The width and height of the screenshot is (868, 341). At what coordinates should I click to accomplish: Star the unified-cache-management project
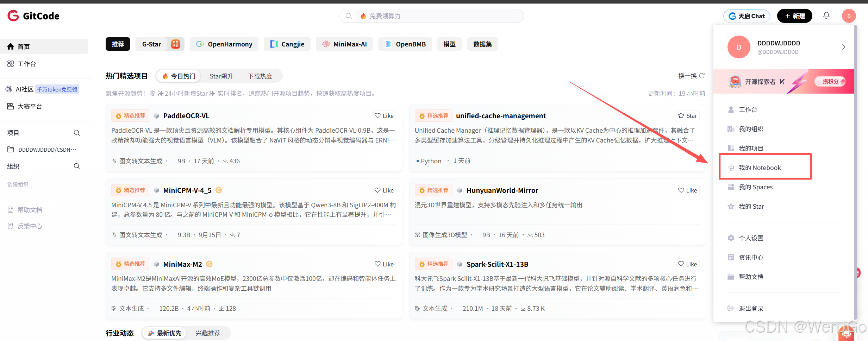(x=687, y=116)
